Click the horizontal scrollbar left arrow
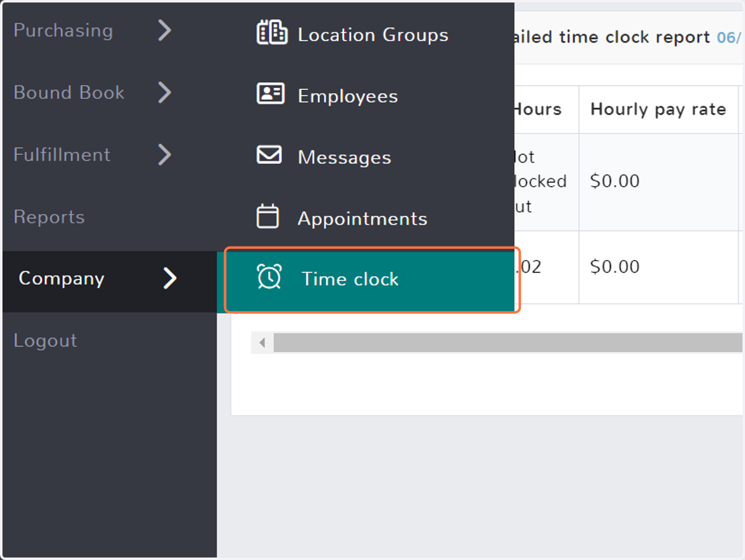The image size is (745, 560). (x=262, y=343)
